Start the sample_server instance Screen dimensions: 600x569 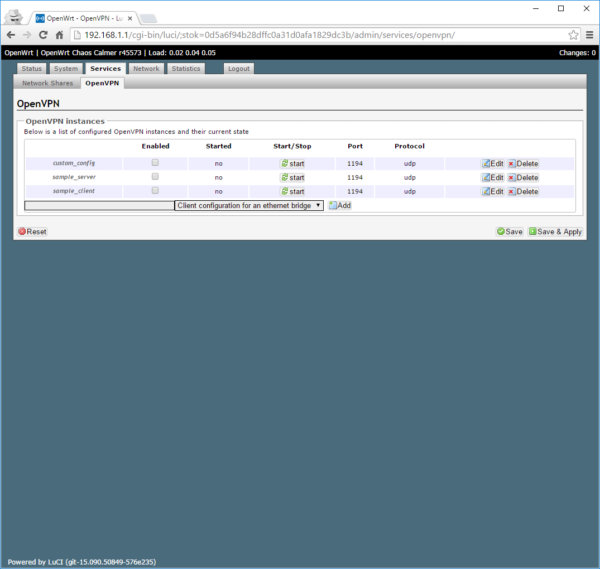point(292,177)
